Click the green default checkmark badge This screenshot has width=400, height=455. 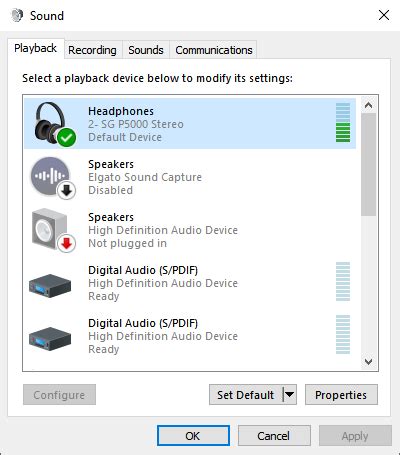click(x=66, y=137)
